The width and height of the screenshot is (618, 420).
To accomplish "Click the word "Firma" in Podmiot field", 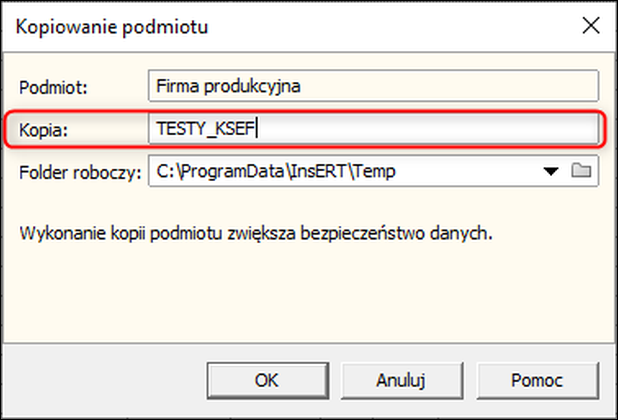I will tap(177, 85).
